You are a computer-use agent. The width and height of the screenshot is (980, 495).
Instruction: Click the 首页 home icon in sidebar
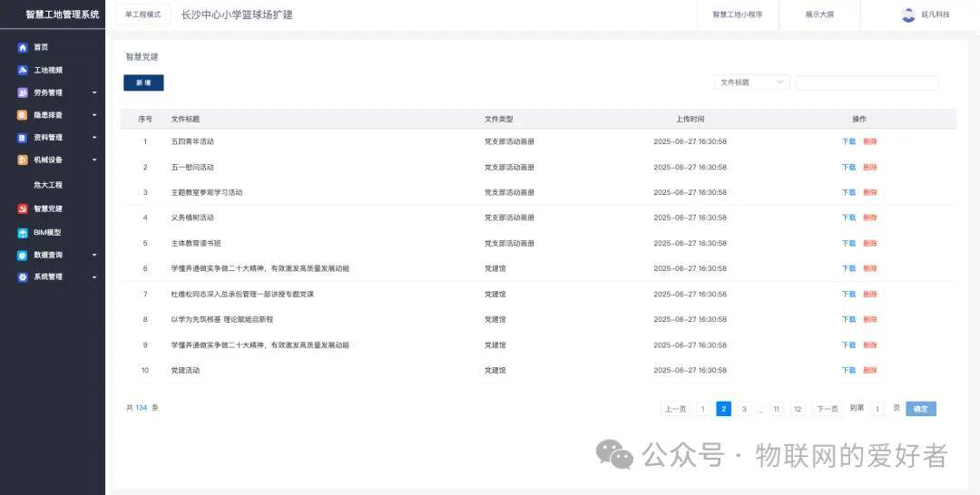click(x=23, y=47)
